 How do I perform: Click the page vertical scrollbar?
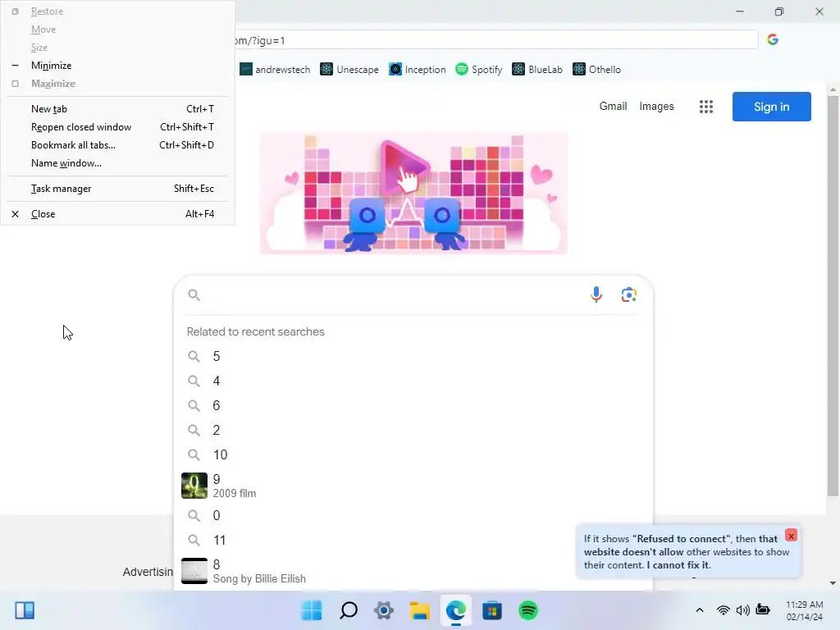coord(833,296)
